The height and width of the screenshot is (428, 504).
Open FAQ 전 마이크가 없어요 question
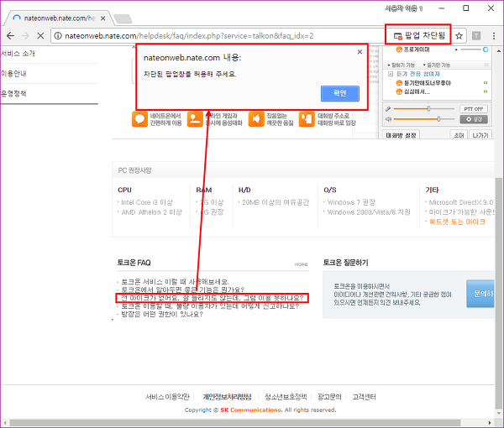coord(213,298)
